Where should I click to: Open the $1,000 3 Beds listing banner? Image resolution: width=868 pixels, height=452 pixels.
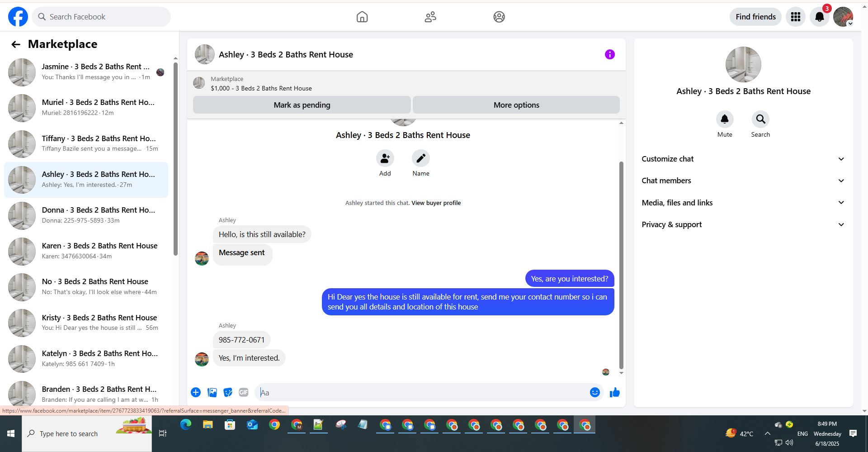click(x=406, y=83)
